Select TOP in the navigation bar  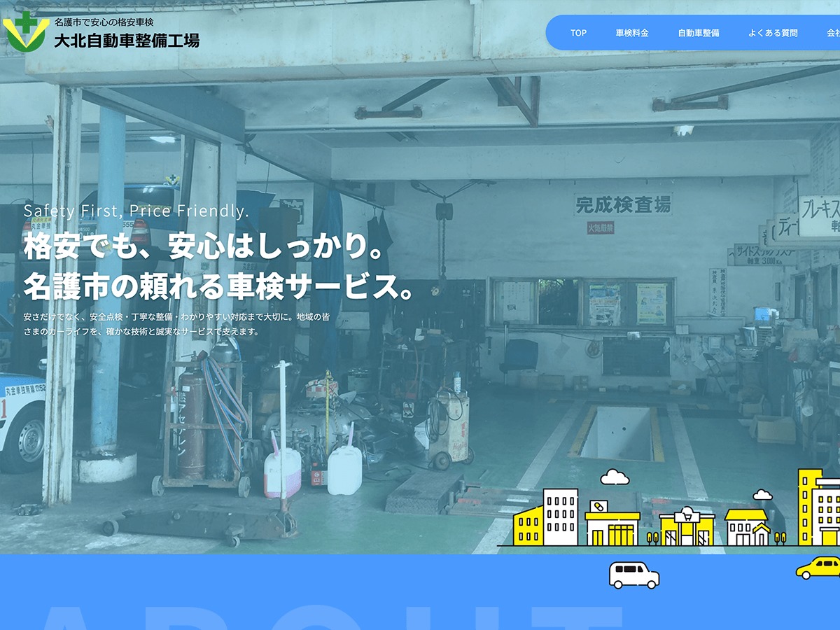pyautogui.click(x=578, y=33)
